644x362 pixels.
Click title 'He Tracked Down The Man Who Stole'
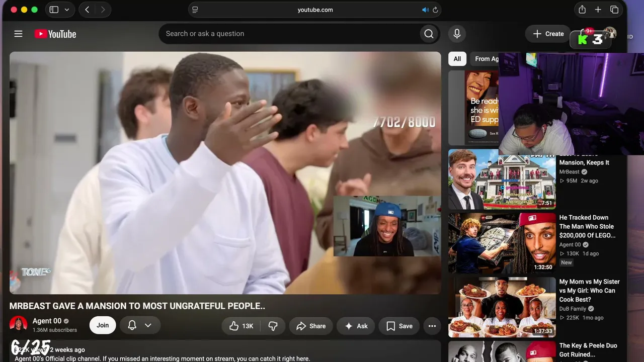tap(587, 226)
